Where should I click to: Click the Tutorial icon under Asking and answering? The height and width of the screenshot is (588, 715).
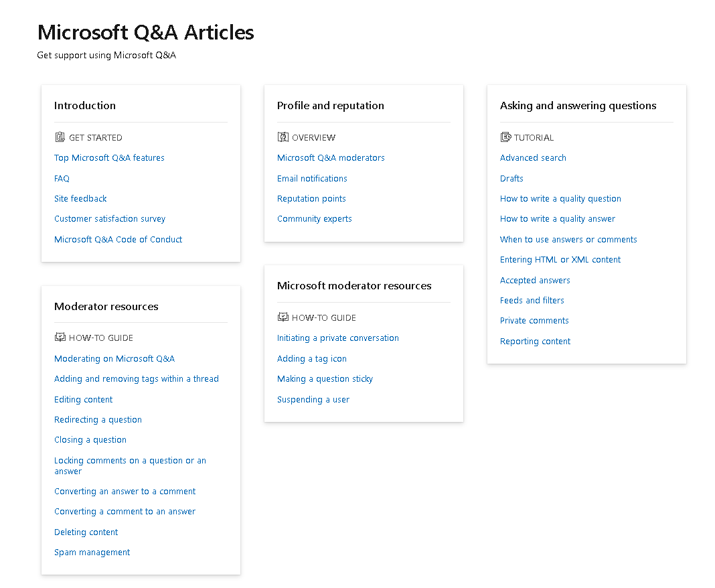point(505,137)
